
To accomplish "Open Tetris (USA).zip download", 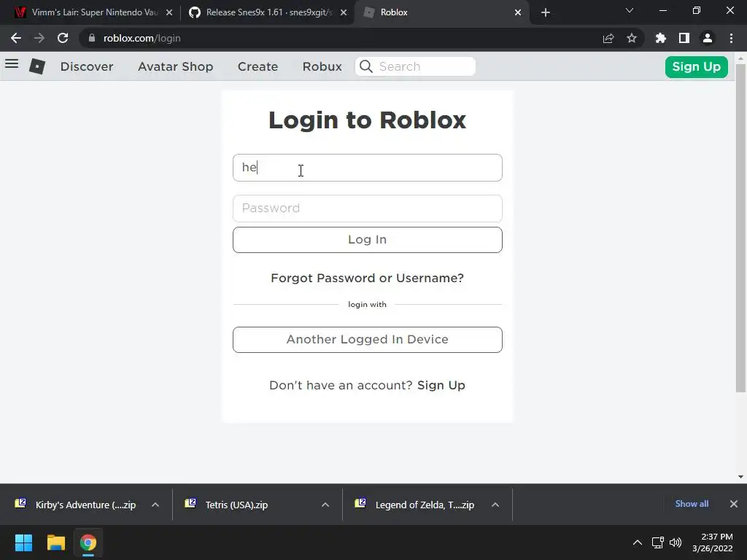I will click(x=228, y=505).
